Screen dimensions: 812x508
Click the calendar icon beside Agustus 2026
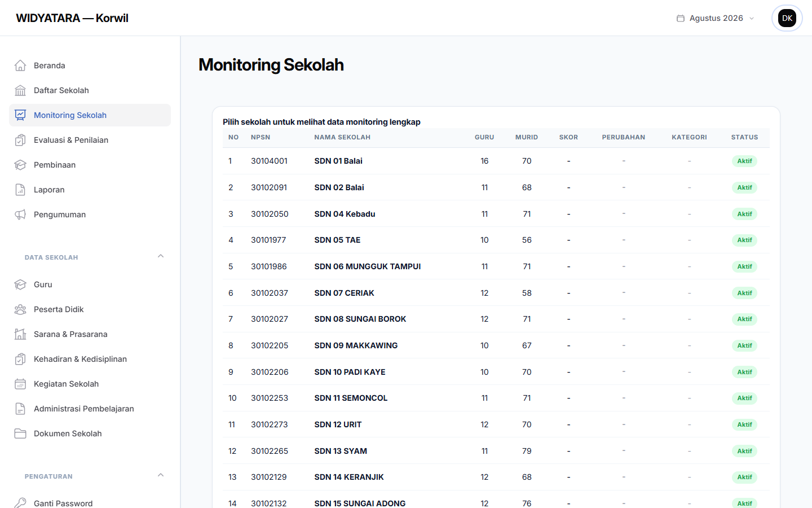coord(681,18)
